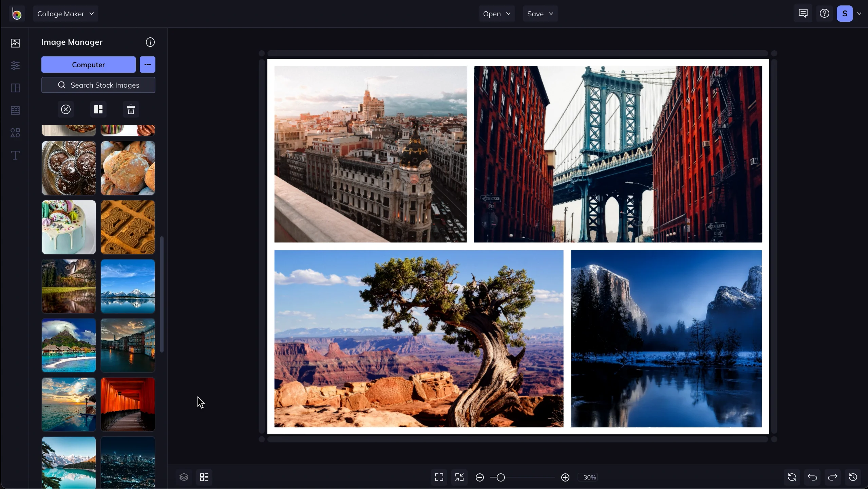868x489 pixels.
Task: Click the actual size collapse icon
Action: click(x=459, y=477)
